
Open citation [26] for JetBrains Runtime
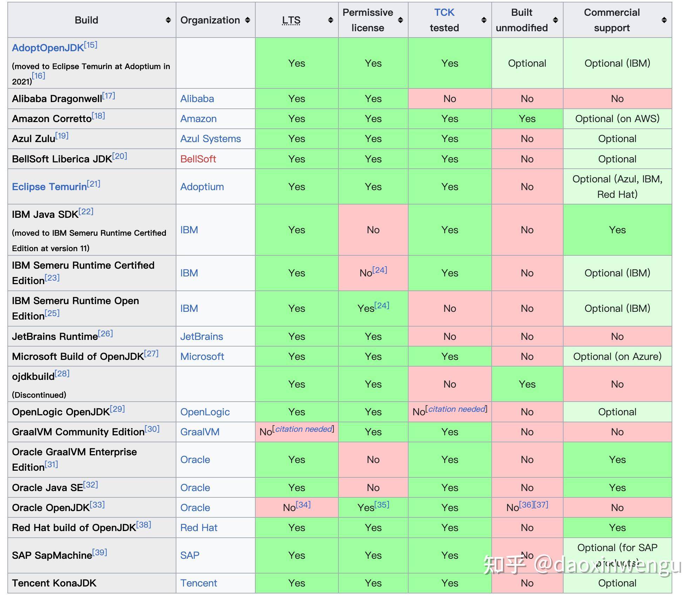click(105, 334)
